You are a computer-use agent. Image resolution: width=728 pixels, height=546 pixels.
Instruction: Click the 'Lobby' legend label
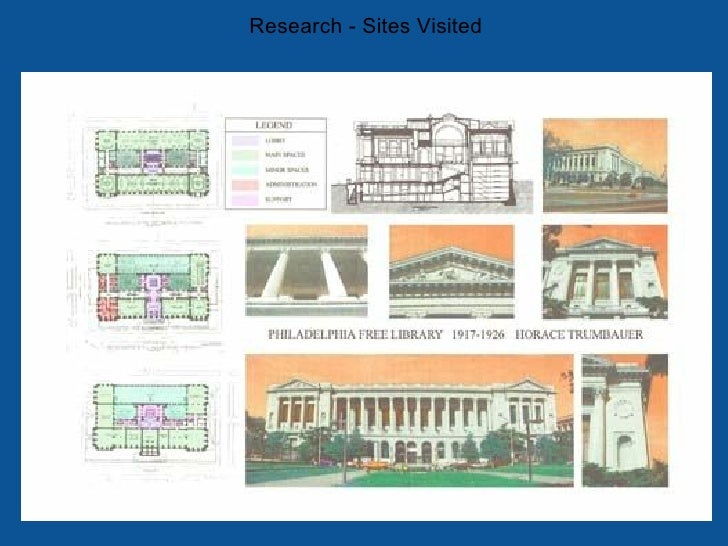275,140
